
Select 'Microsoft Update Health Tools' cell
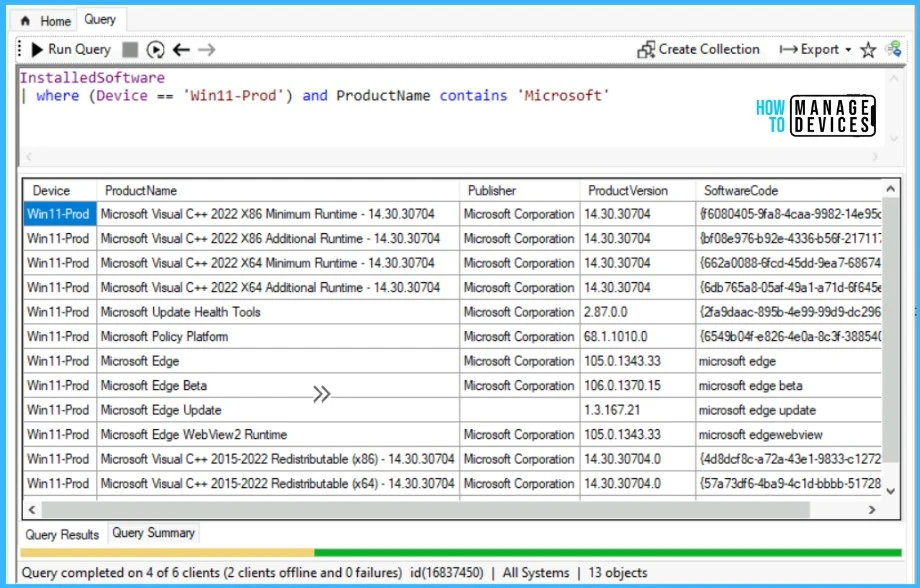(x=278, y=312)
